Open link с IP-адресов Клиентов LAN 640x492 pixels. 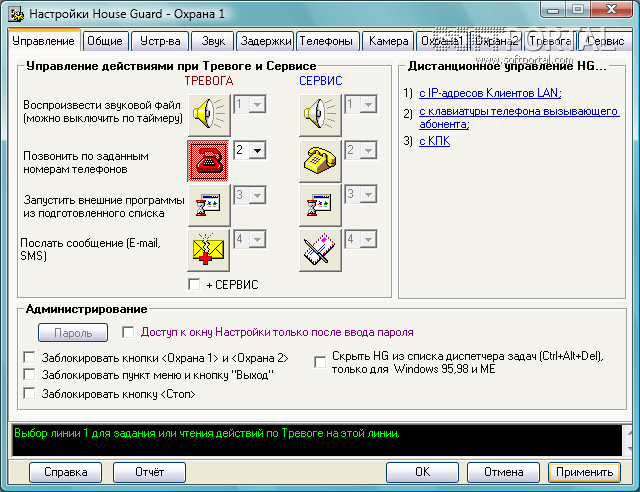(490, 93)
